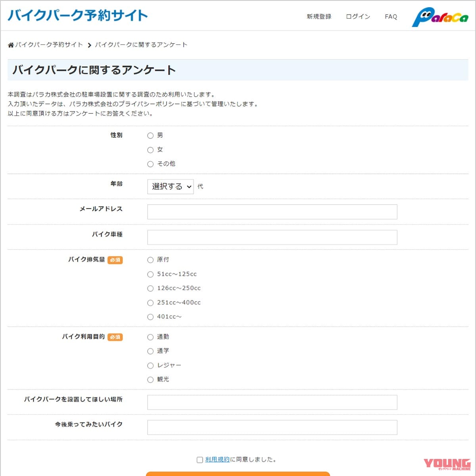
Task: Choose 原付 for bike displacement
Action: point(150,260)
